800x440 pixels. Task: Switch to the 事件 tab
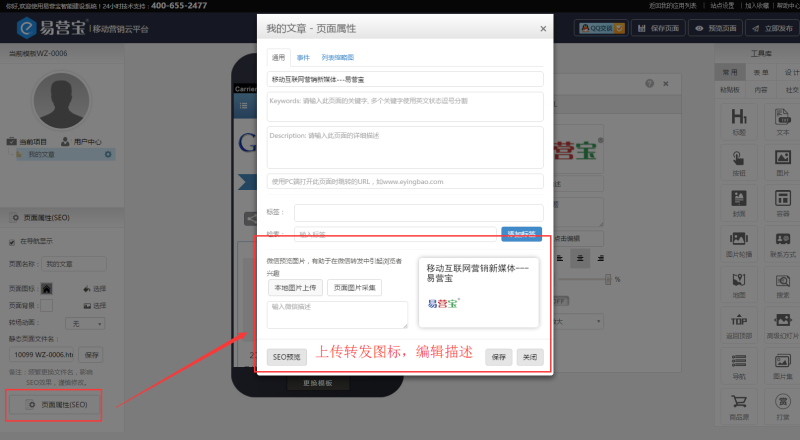pos(303,58)
